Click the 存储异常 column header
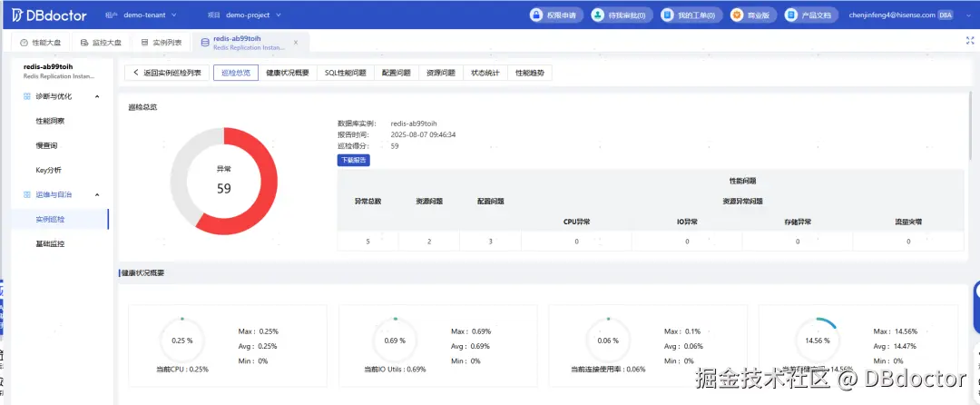The image size is (980, 405). click(x=798, y=222)
